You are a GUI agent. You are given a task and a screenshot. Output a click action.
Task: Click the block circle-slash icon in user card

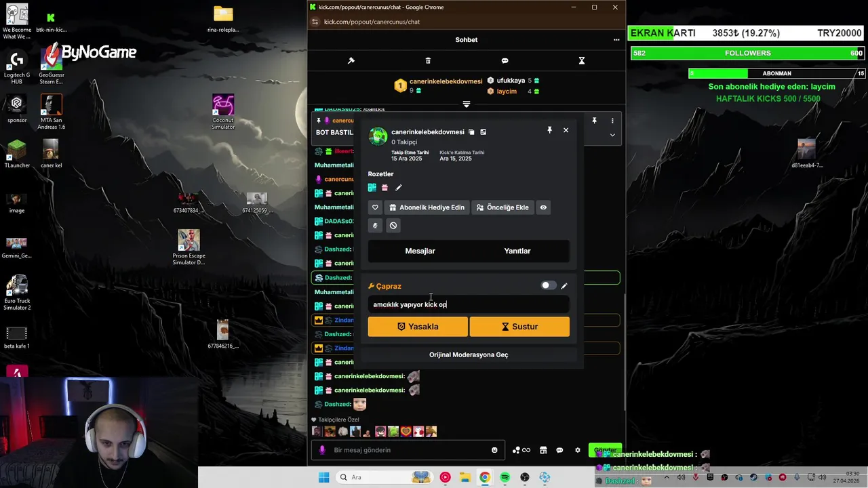click(x=393, y=226)
